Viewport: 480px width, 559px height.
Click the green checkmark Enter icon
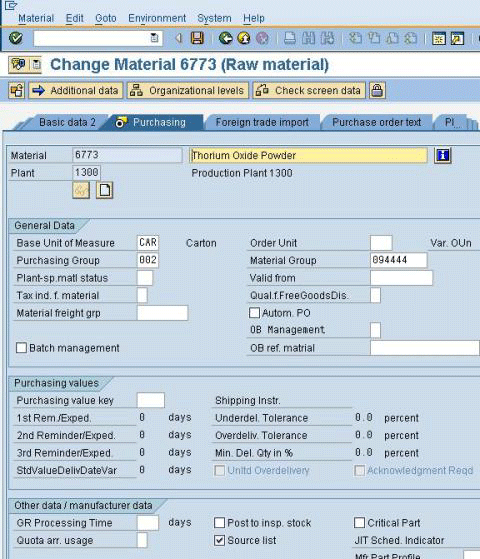click(x=16, y=38)
